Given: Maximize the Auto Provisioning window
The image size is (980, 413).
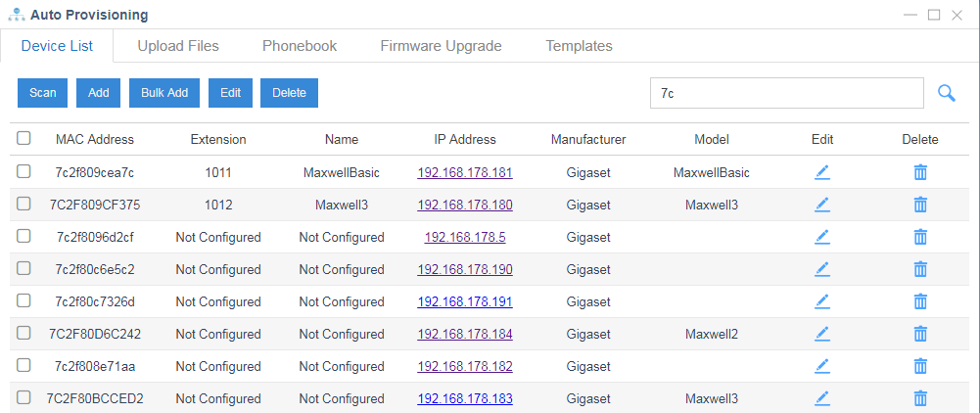Looking at the screenshot, I should click(x=934, y=15).
